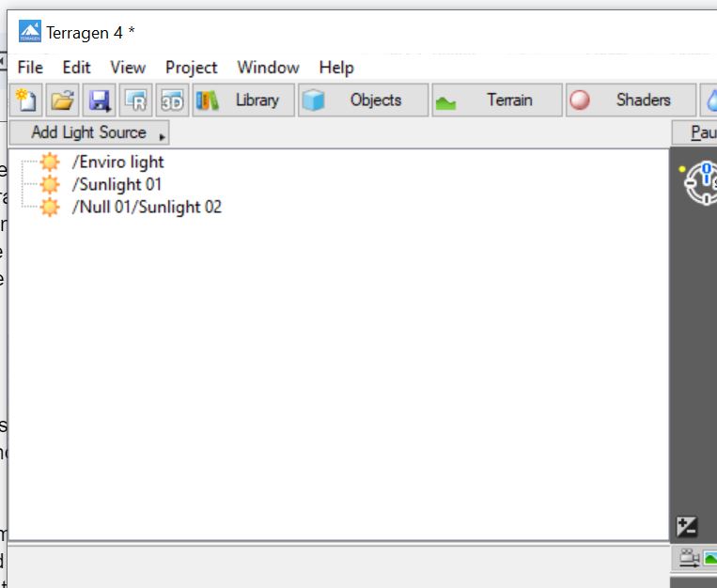This screenshot has width=717, height=588.
Task: Select the /Enviro light node
Action: (x=117, y=162)
